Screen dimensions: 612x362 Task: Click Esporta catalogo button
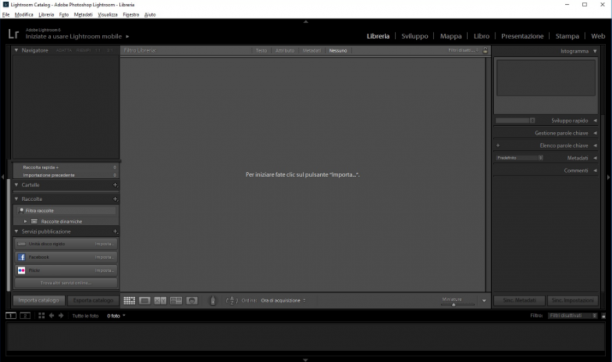tap(93, 300)
